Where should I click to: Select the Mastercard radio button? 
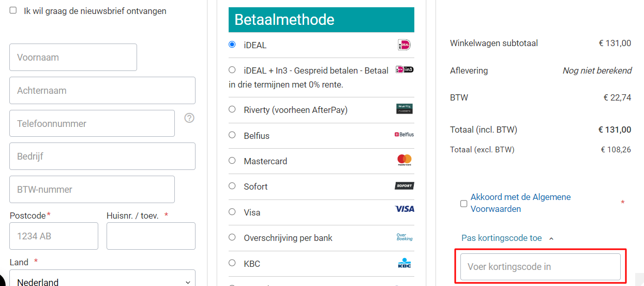pos(232,161)
